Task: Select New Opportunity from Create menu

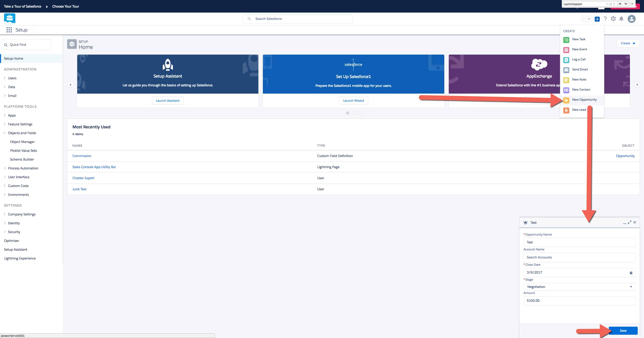Action: (x=584, y=100)
